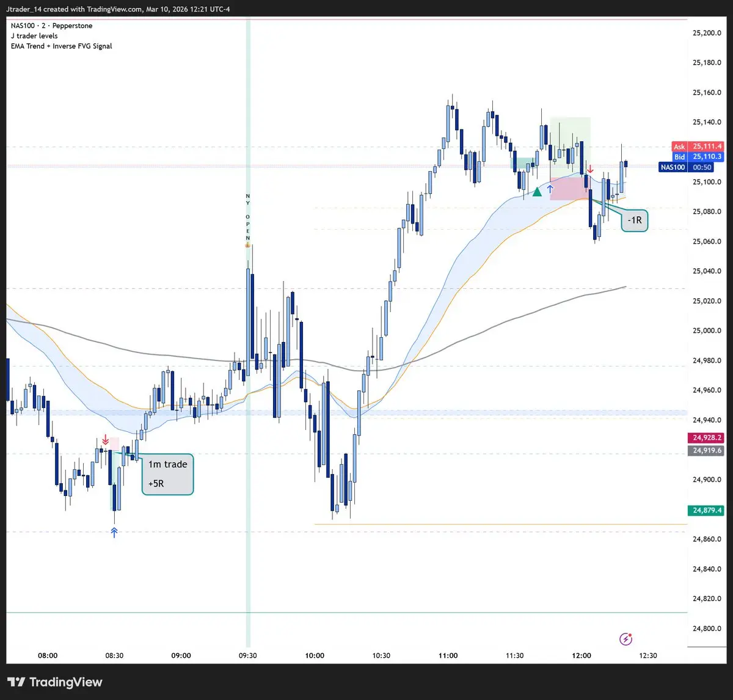This screenshot has width=733, height=700.
Task: Click the purple lightning icon at chart bottom
Action: click(x=625, y=639)
